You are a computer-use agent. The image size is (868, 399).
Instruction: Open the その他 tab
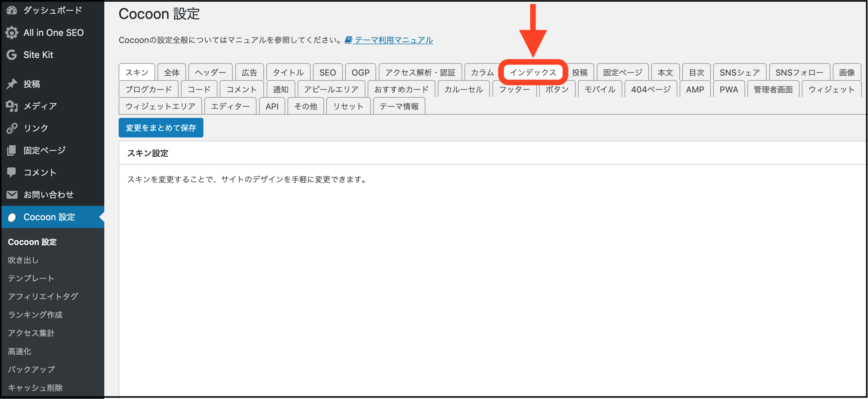click(x=306, y=106)
